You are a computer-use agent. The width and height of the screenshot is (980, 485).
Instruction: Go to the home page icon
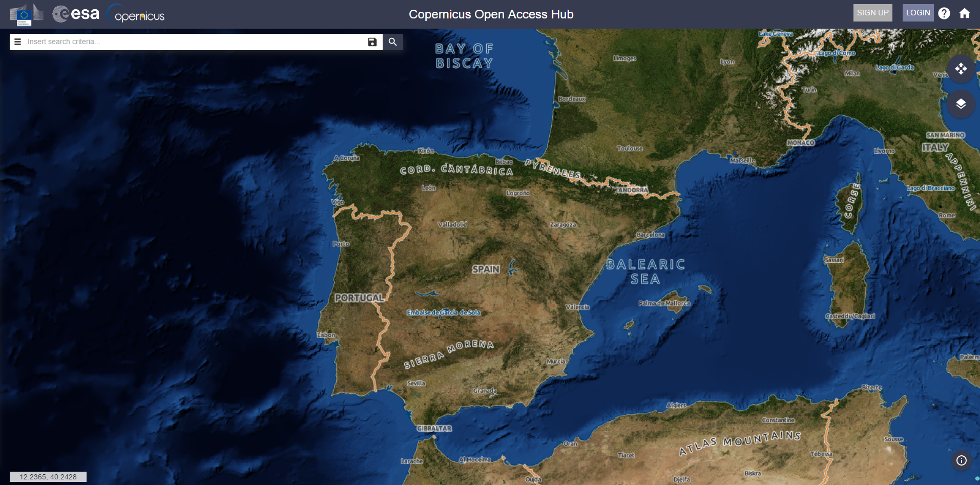coord(965,13)
